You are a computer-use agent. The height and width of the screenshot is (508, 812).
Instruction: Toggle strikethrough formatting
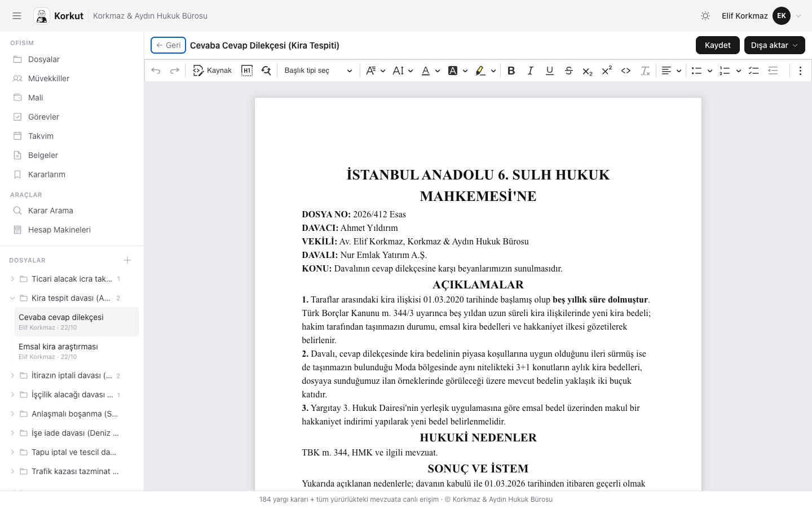(569, 71)
